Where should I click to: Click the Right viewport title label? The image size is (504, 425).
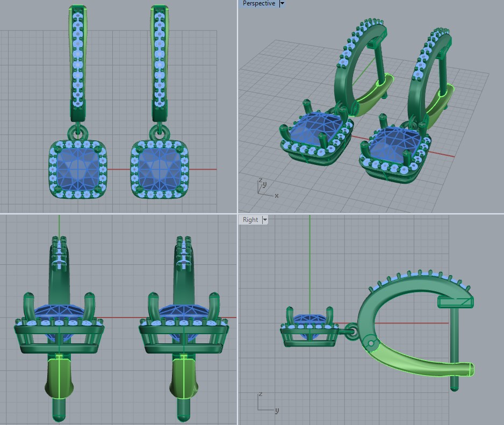point(250,220)
